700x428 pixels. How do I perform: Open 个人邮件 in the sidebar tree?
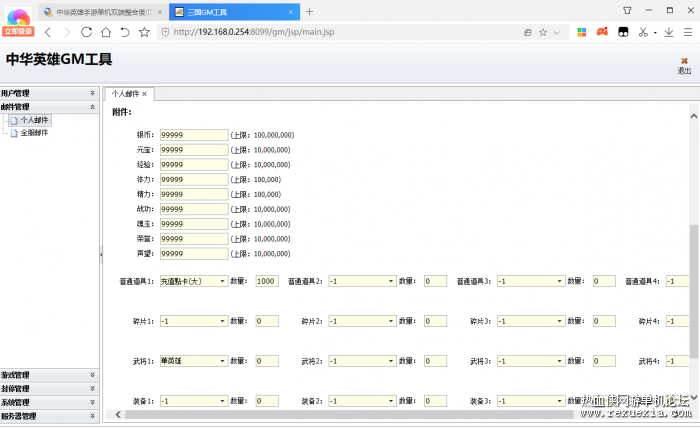tap(30, 120)
